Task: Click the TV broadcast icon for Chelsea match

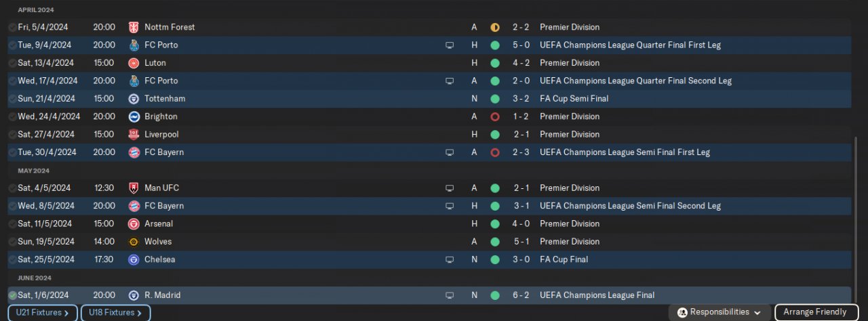Action: (x=449, y=259)
